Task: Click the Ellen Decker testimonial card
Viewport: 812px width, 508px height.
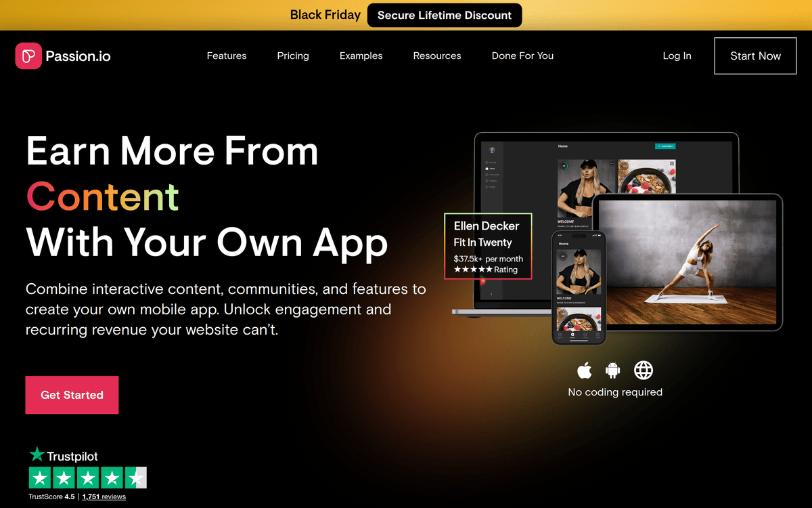Action: pos(488,247)
